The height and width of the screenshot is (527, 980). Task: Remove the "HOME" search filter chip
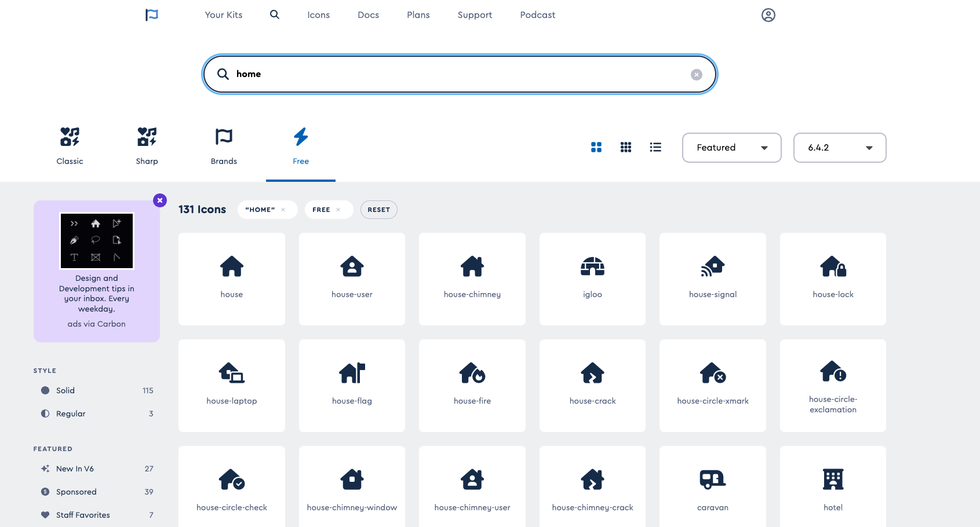283,210
